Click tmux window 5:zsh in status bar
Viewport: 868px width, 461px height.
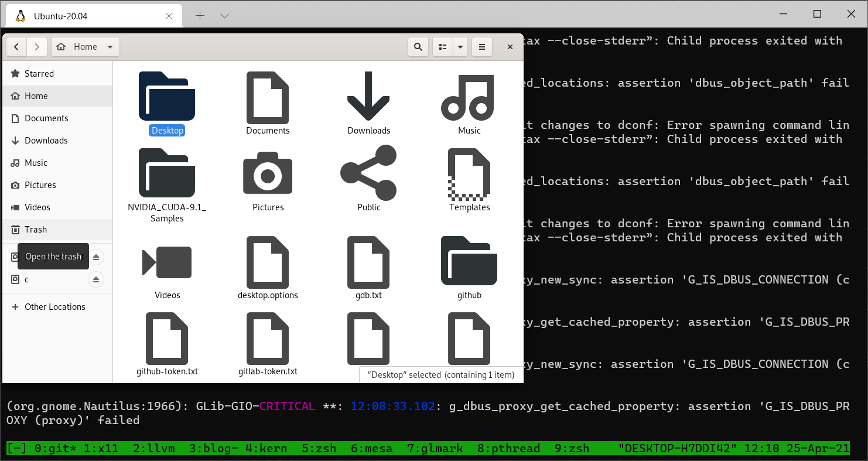point(319,449)
